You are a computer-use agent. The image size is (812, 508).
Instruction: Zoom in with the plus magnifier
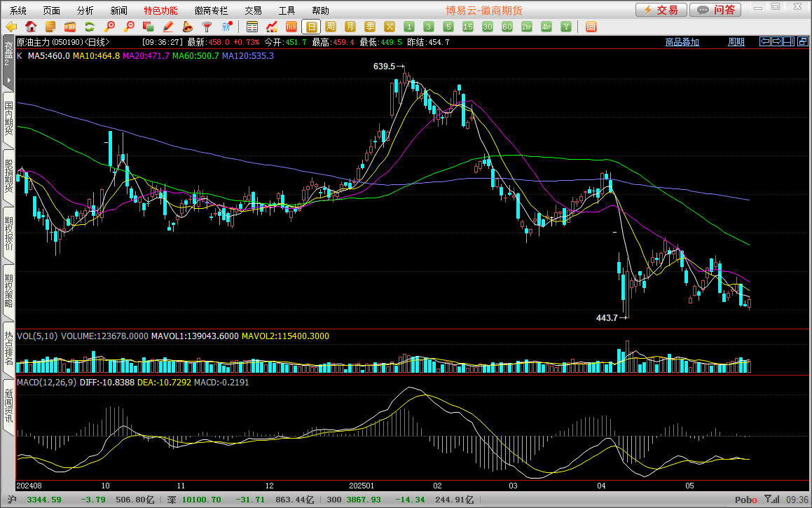(109, 27)
